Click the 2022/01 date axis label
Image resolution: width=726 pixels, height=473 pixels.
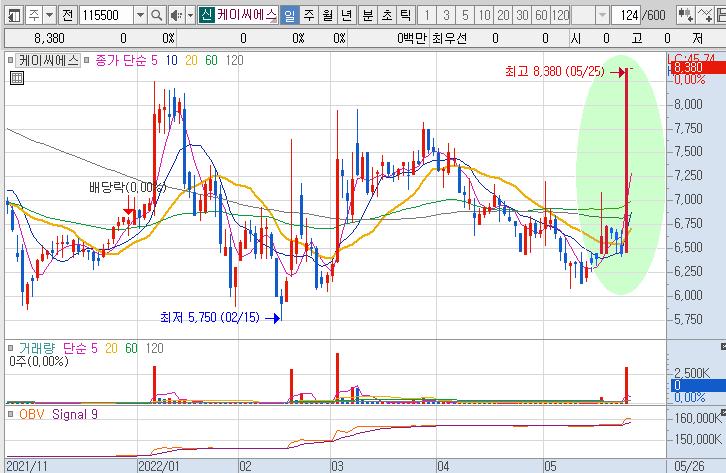pyautogui.click(x=158, y=466)
